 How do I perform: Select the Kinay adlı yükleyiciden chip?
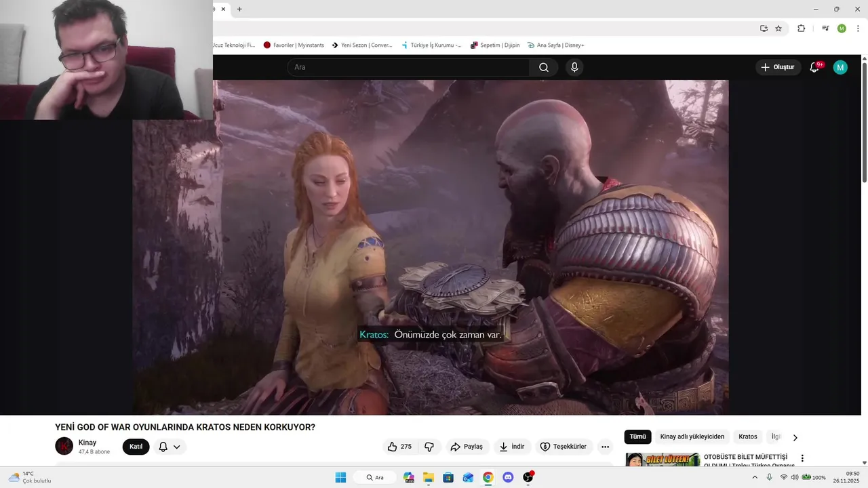coord(692,436)
